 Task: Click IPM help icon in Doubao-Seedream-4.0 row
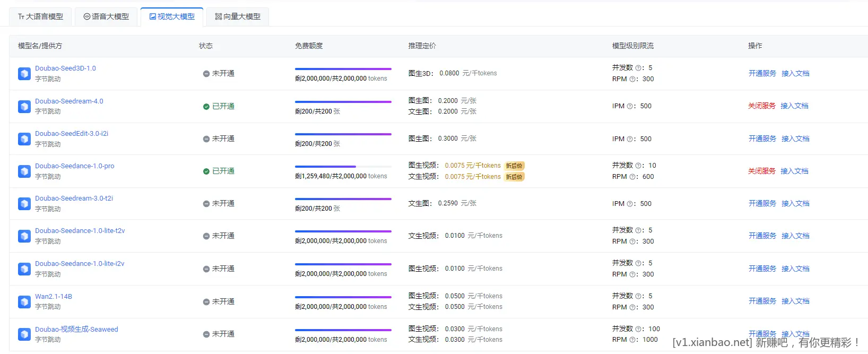pyautogui.click(x=630, y=106)
